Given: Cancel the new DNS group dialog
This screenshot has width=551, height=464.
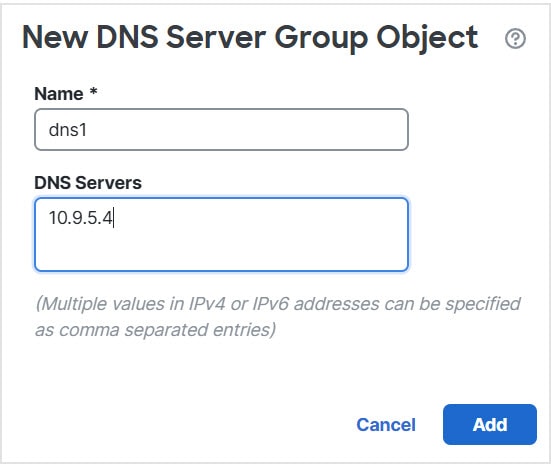Looking at the screenshot, I should click(386, 425).
